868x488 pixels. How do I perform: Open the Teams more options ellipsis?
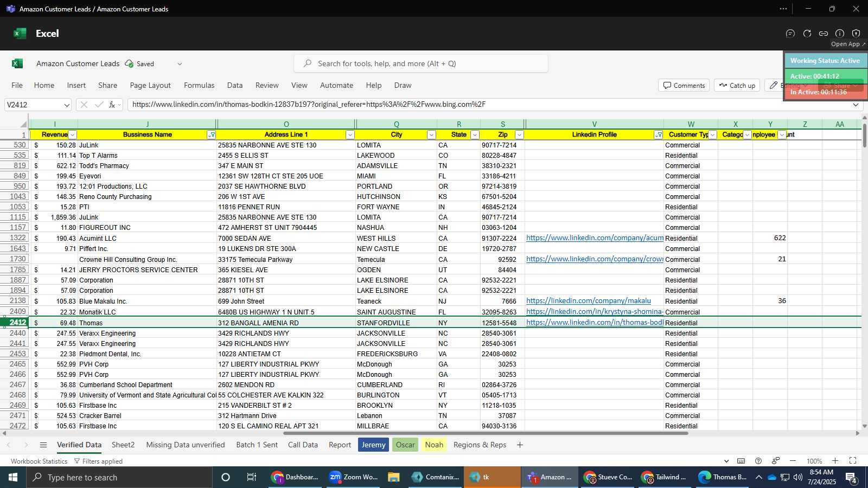point(783,9)
